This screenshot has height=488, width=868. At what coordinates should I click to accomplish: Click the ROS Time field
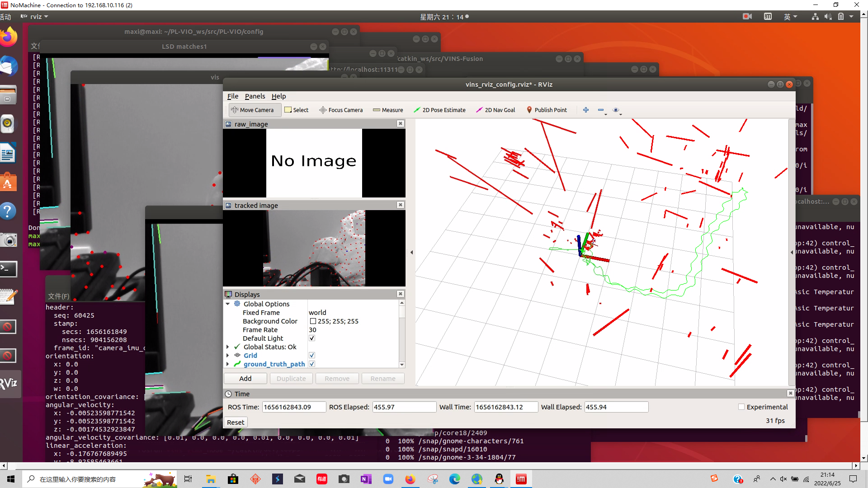point(294,407)
